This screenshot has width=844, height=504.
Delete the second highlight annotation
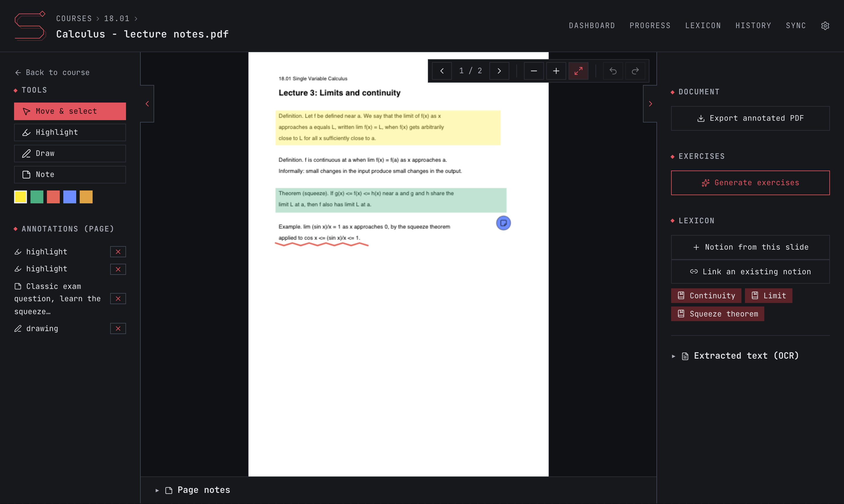click(118, 269)
